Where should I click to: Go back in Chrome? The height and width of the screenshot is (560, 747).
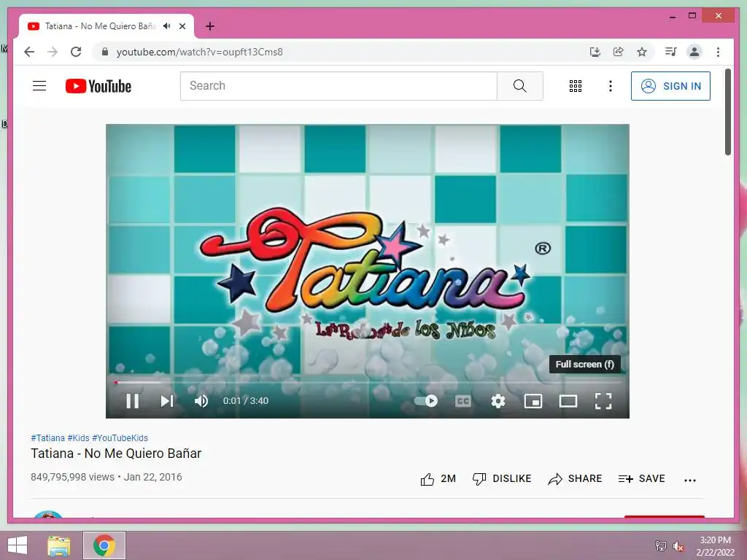(x=29, y=52)
